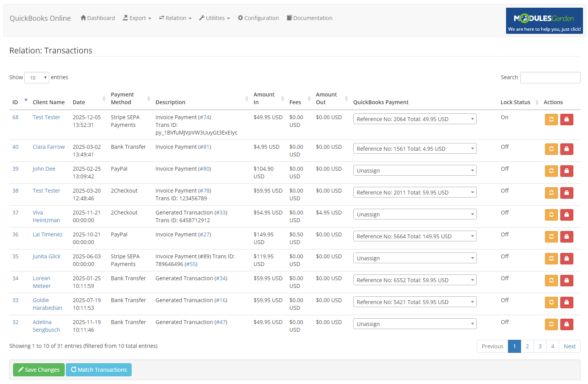Image resolution: width=588 pixels, height=384 pixels.
Task: Open Invoice Payment #74 link
Action: tap(205, 117)
